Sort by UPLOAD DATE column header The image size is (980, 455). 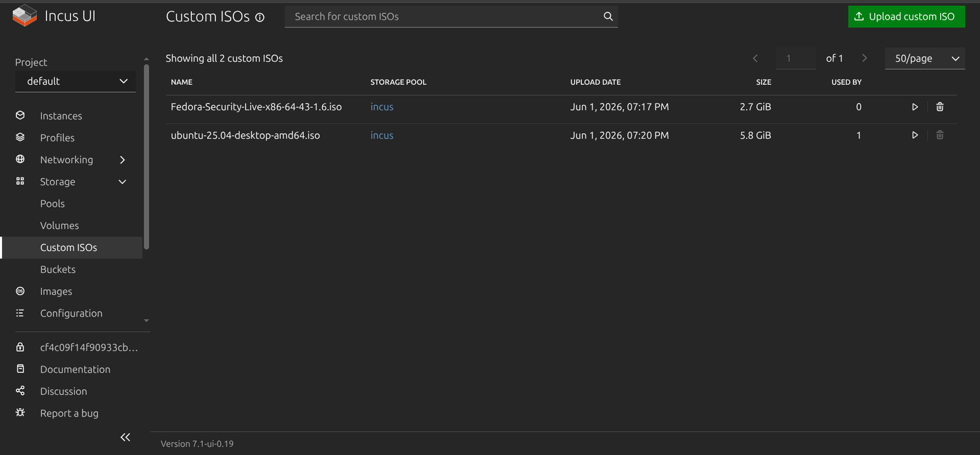[595, 82]
